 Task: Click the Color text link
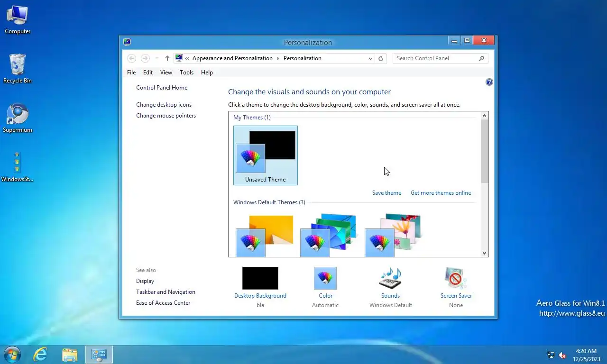pyautogui.click(x=325, y=296)
